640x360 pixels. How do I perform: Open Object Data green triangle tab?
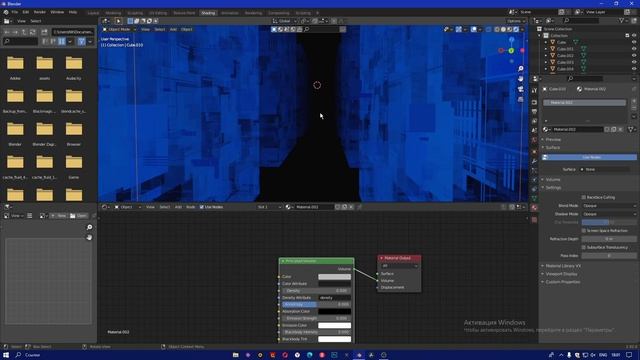tap(534, 198)
